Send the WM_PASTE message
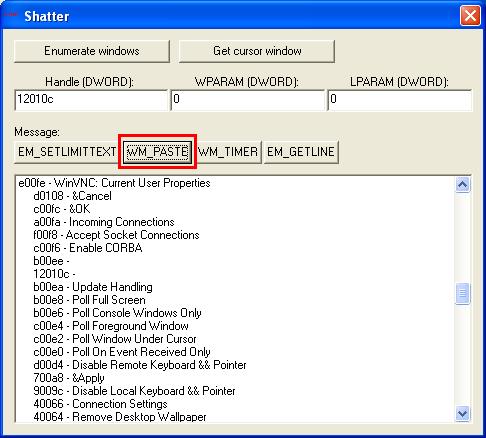 click(x=157, y=152)
